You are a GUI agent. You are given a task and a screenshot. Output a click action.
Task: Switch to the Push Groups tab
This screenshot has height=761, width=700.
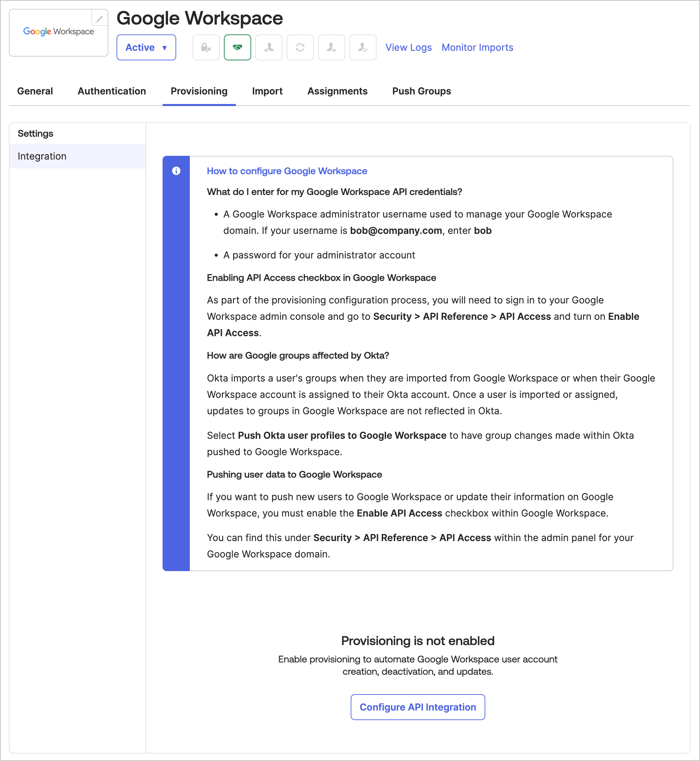pyautogui.click(x=421, y=91)
